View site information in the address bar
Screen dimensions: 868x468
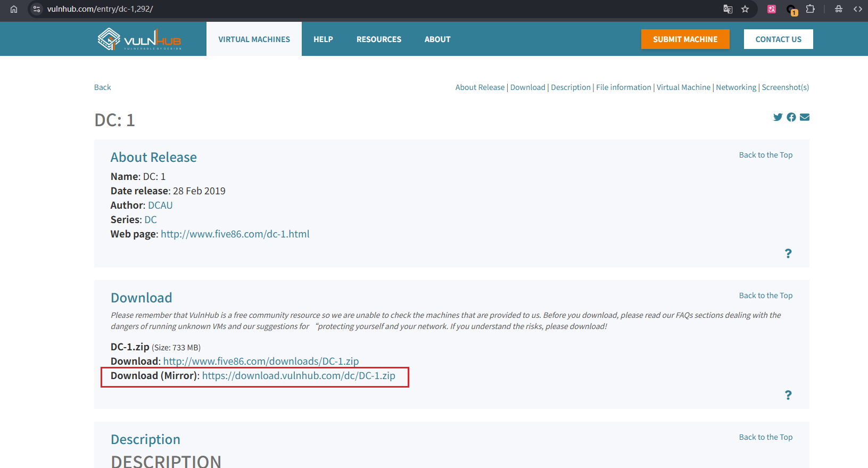tap(37, 9)
